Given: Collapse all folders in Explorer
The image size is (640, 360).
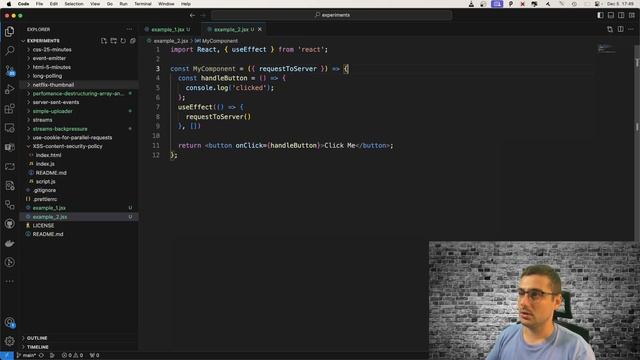Looking at the screenshot, I should pyautogui.click(x=133, y=41).
